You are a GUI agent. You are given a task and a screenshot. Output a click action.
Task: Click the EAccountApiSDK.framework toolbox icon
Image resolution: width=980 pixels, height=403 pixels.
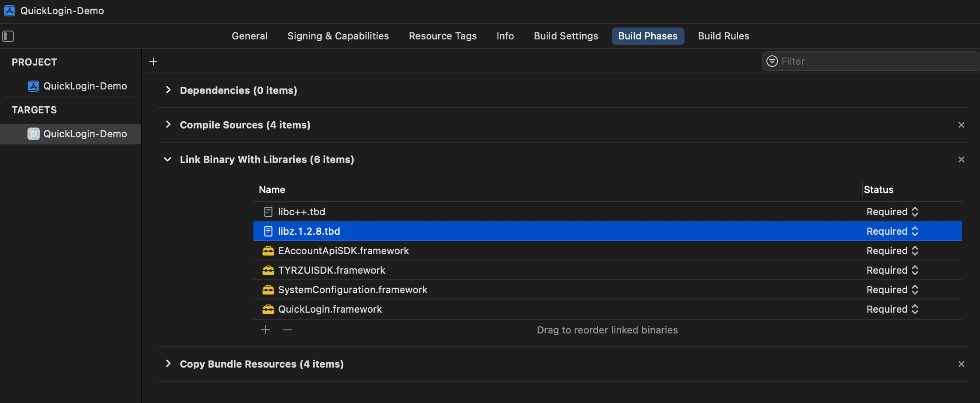point(268,251)
